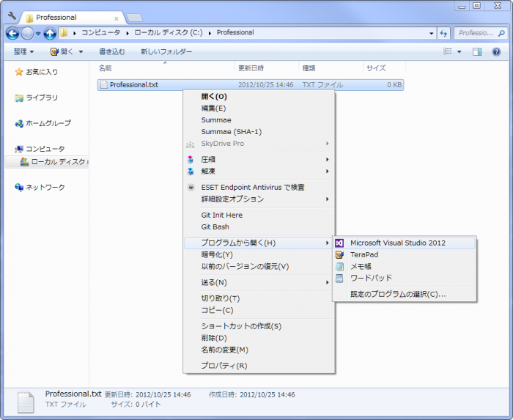Open the view options dropdown arrow
The height and width of the screenshot is (420, 513).
click(459, 52)
